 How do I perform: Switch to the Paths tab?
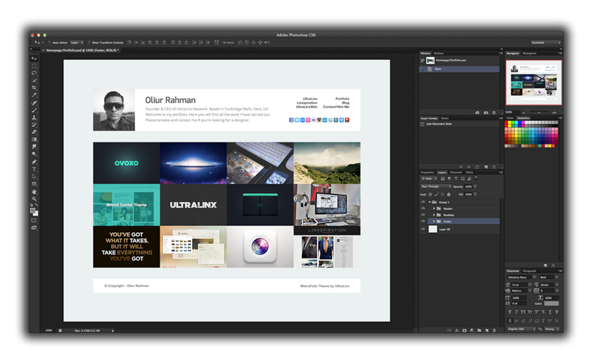(x=469, y=172)
